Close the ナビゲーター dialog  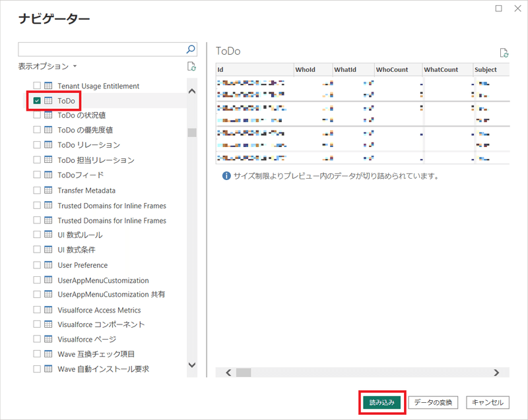pyautogui.click(x=518, y=9)
